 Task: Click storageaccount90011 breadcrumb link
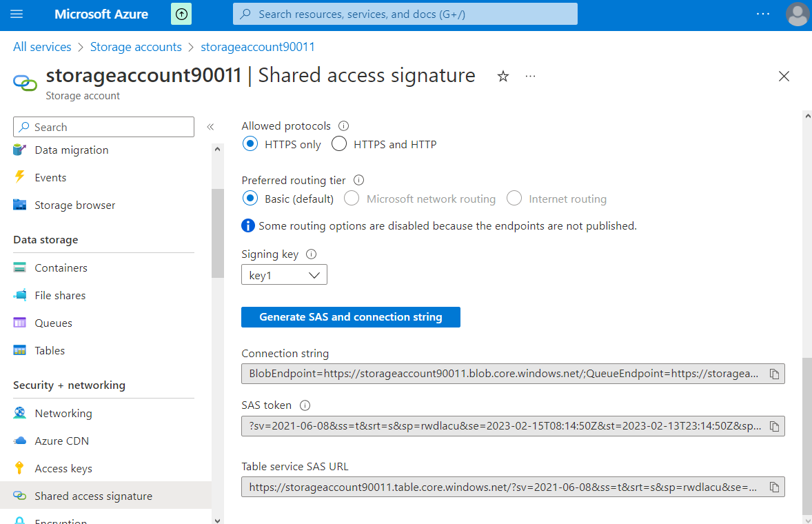(x=257, y=47)
